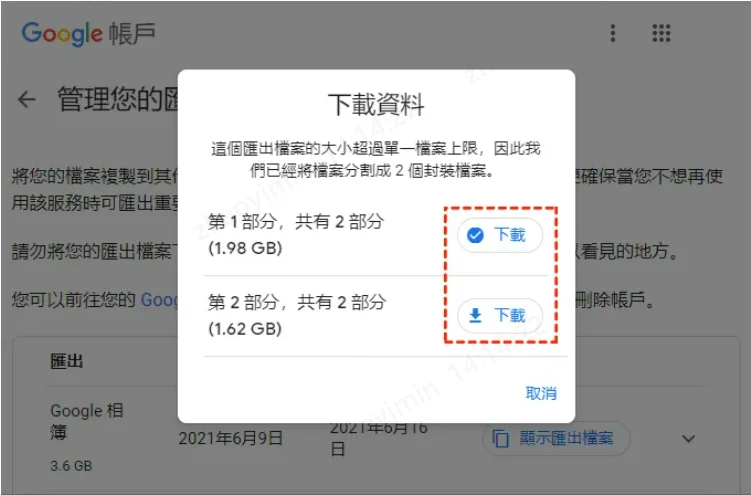Click the 3.6 GB size label
Screen dimensions: 751x495
click(x=71, y=466)
